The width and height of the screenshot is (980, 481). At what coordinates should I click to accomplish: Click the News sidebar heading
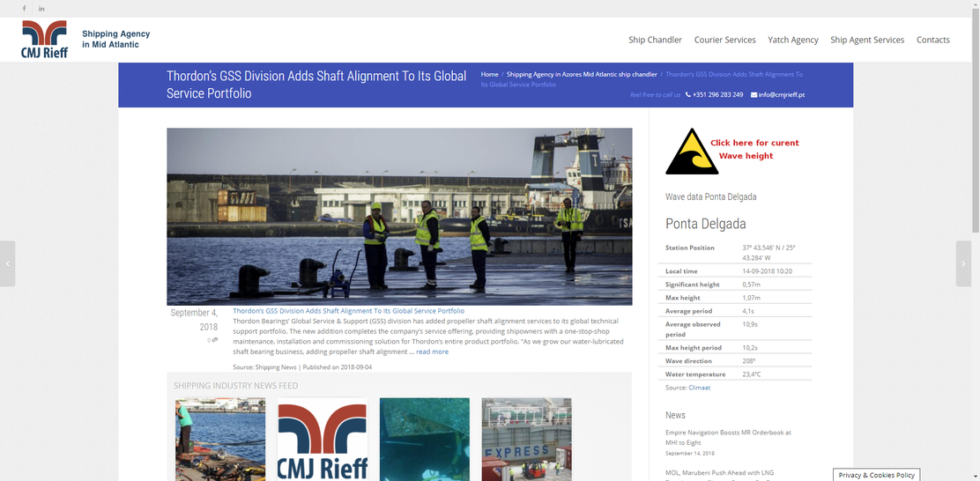pyautogui.click(x=676, y=415)
